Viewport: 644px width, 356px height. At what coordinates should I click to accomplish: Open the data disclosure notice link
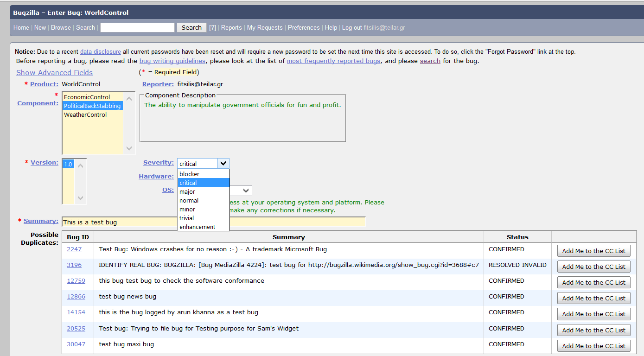click(101, 52)
